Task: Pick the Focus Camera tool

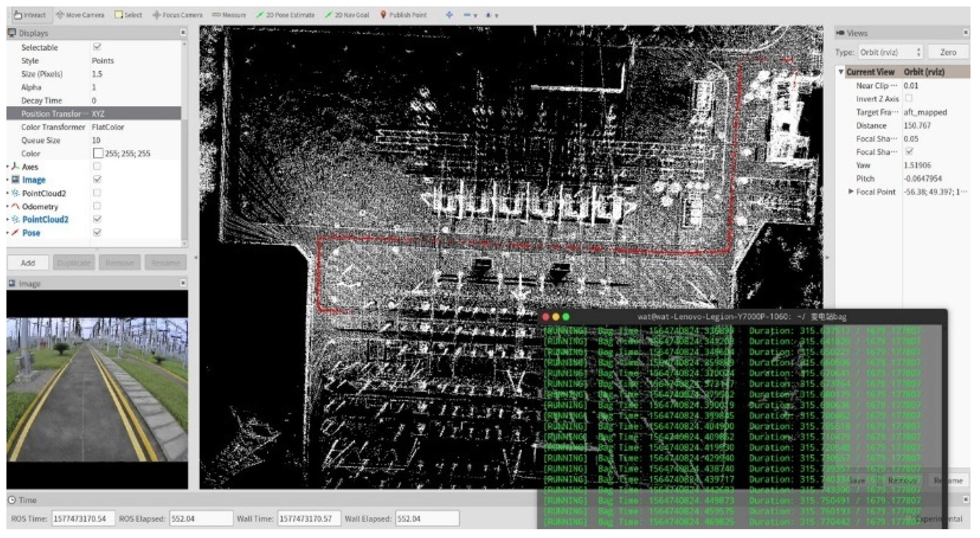Action: (x=177, y=15)
